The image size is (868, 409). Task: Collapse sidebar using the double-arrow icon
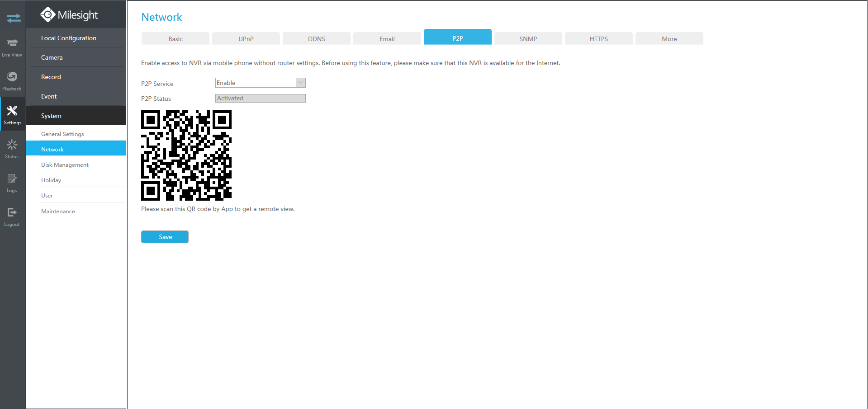(x=14, y=18)
